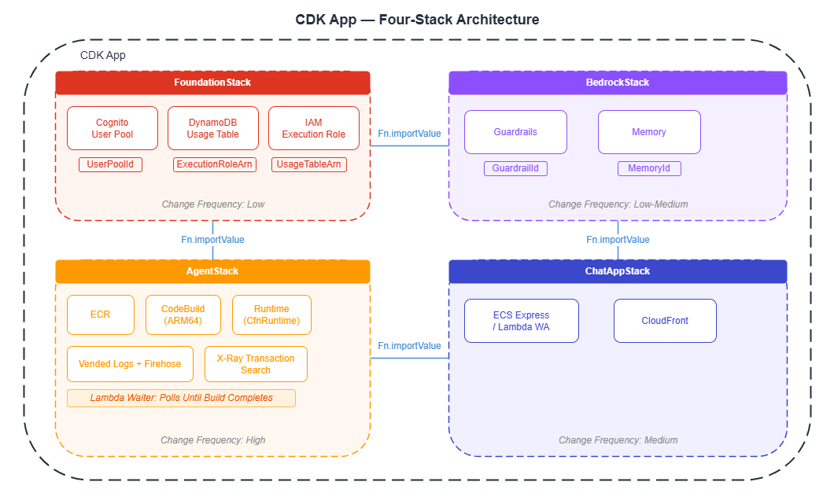834x504 pixels.
Task: Click the Fn.importValue label between stacks
Action: tap(409, 134)
